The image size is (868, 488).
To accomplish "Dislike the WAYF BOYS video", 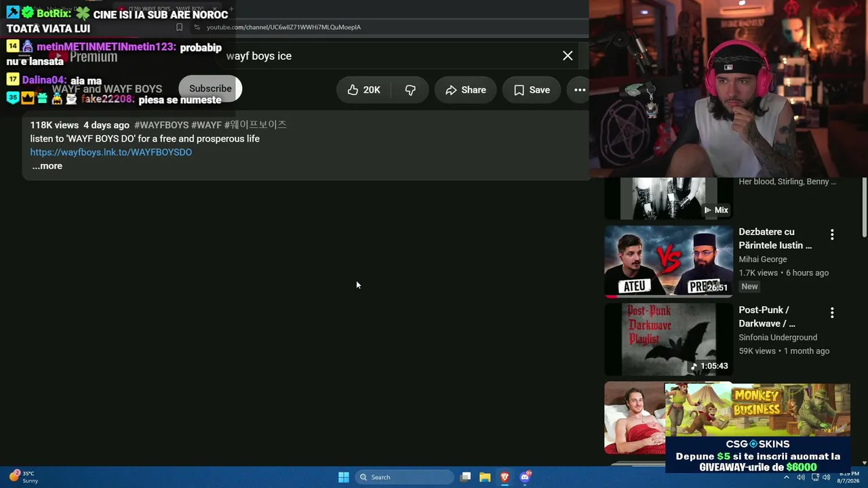I will click(410, 90).
